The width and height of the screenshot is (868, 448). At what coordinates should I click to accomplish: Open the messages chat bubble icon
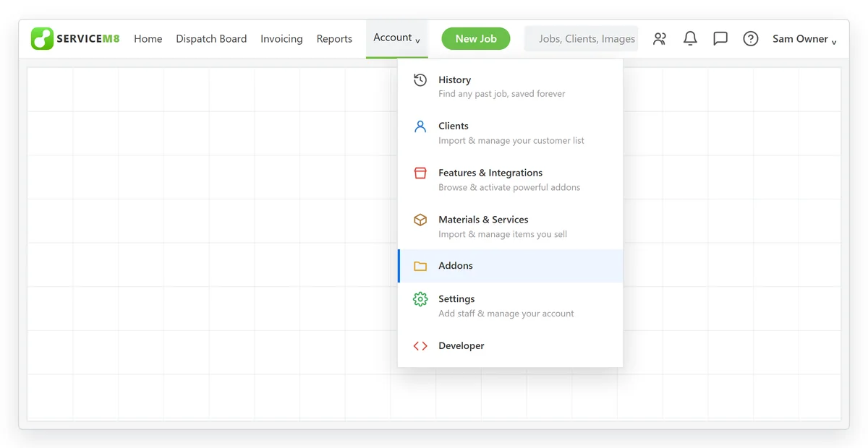720,39
